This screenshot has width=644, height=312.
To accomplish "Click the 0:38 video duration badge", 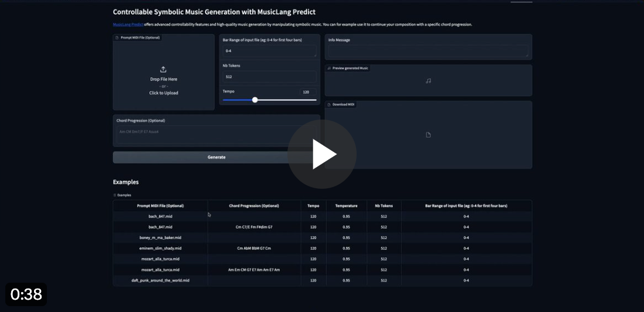I will pyautogui.click(x=26, y=294).
